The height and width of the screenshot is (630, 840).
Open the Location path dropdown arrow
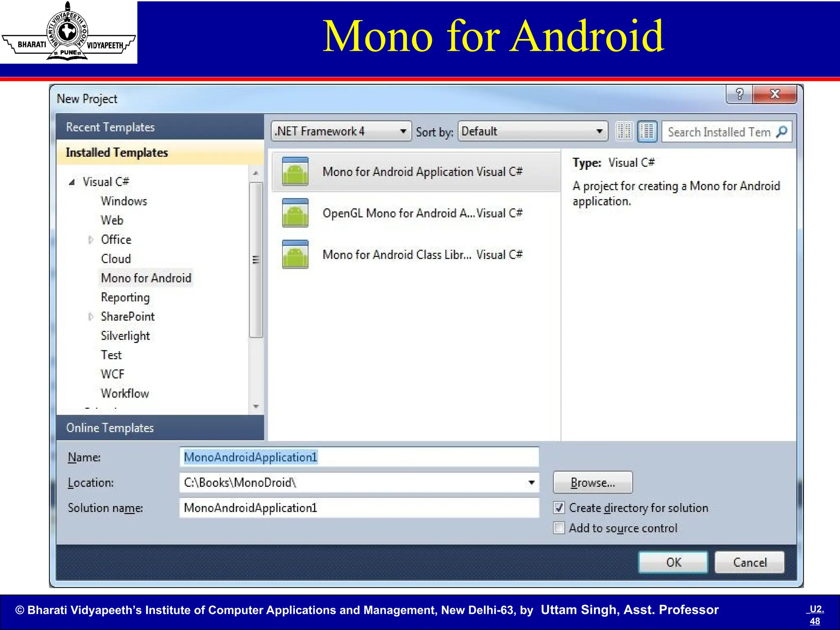[531, 482]
